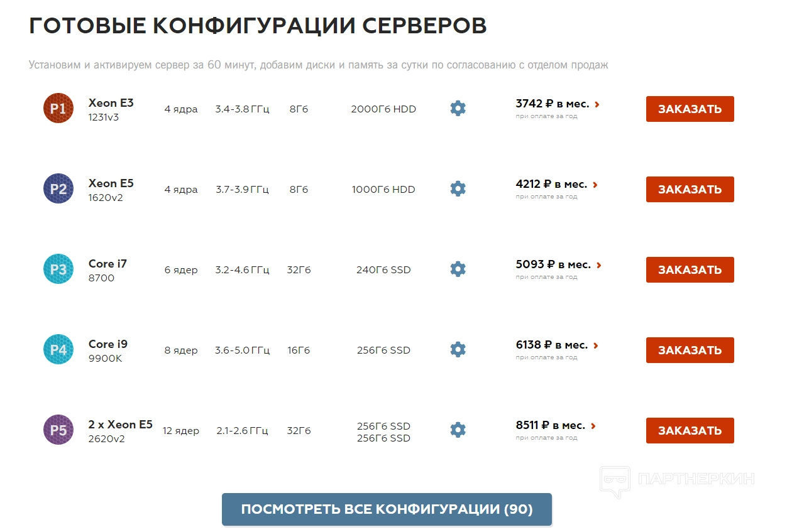787x532 pixels.
Task: Order the Core i7 8700 server
Action: pyautogui.click(x=690, y=269)
